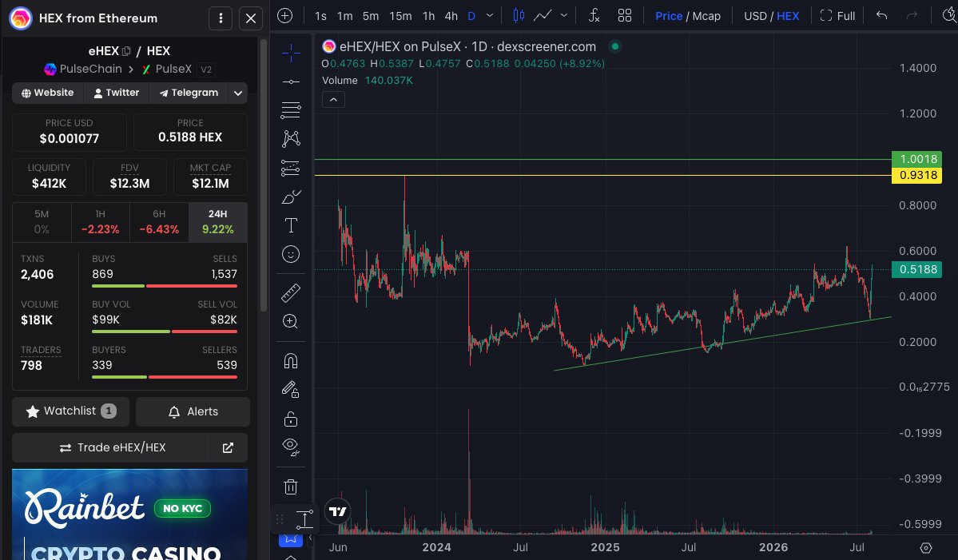Viewport: 958px width, 560px height.
Task: Open the Telegram link
Action: coord(189,93)
